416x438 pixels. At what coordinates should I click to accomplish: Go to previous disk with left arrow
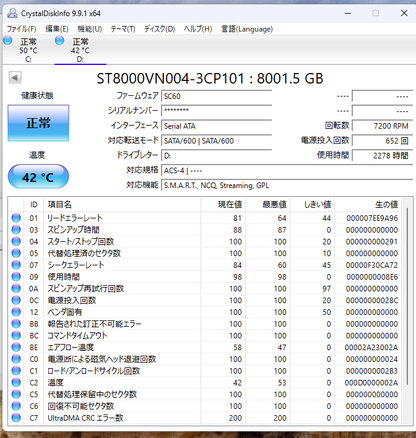pos(15,78)
